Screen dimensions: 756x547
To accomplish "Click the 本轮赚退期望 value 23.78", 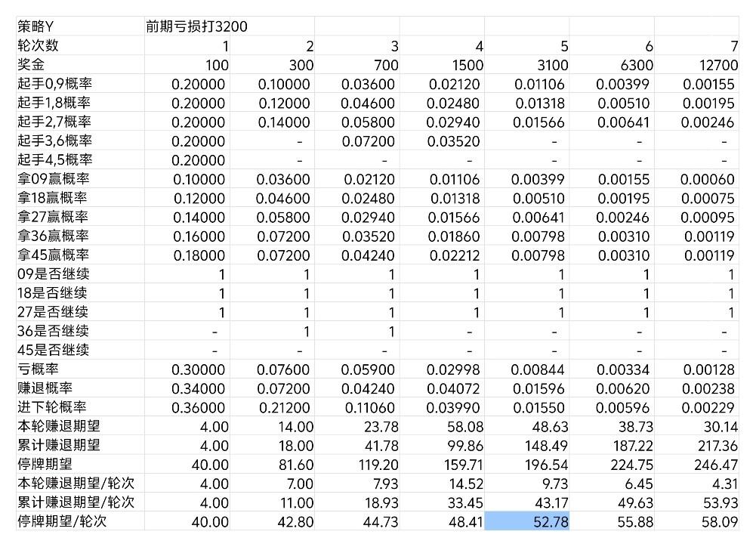I will coord(381,427).
